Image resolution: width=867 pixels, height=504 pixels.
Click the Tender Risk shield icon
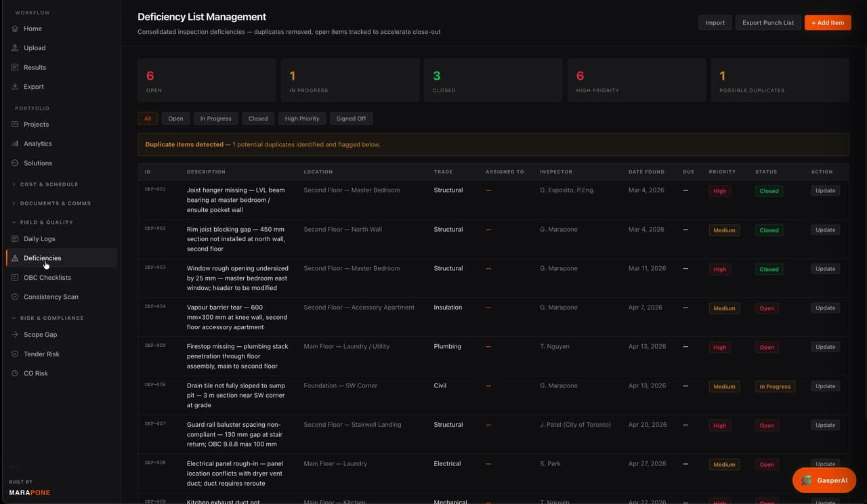coord(15,354)
